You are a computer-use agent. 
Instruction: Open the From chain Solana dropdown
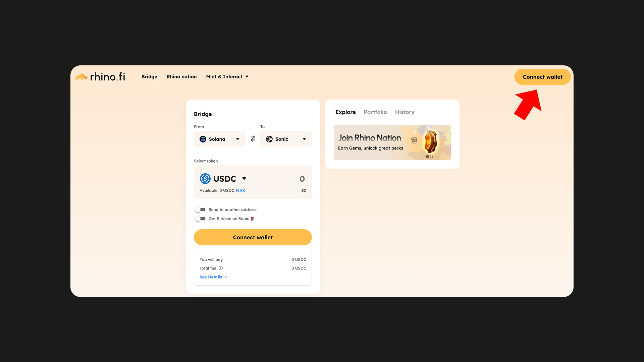[220, 139]
